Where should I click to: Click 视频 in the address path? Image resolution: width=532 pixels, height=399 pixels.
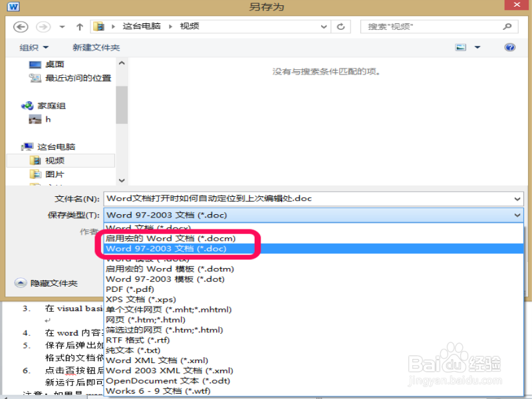(x=190, y=26)
